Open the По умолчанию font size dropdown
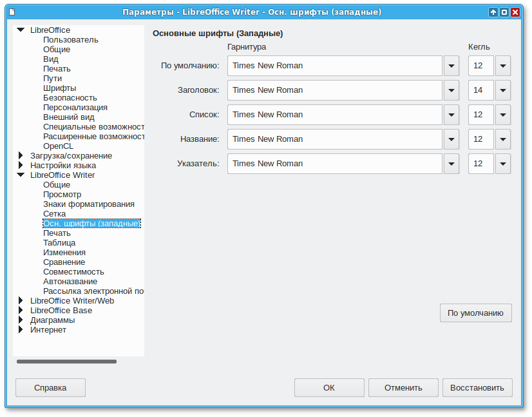Screen dimensions: 532x417 coord(503,66)
